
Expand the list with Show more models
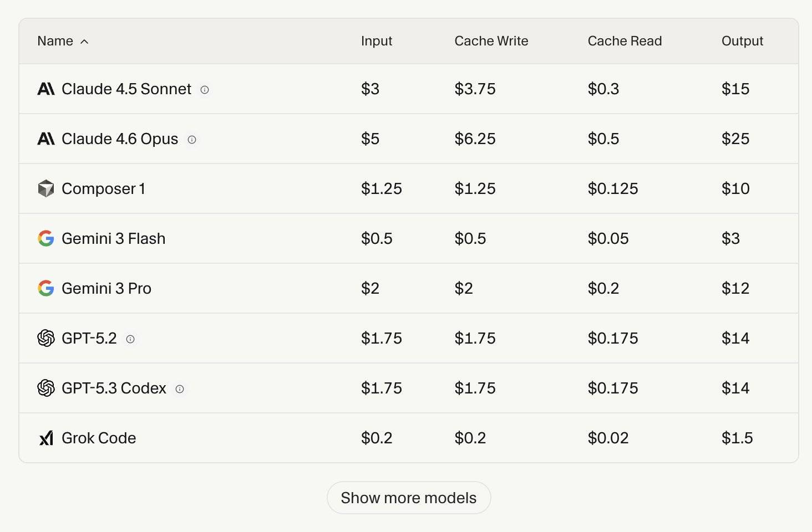409,498
